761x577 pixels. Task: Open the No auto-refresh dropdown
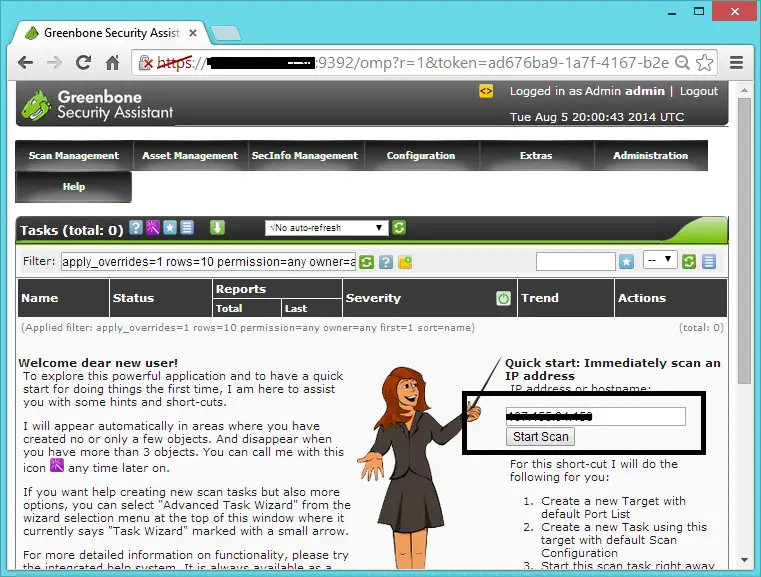pos(327,228)
